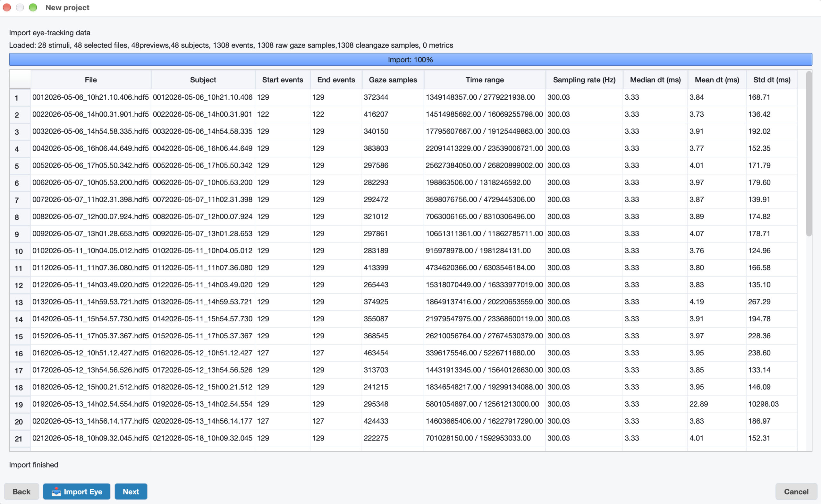Proceed with the Next button
Viewport: 821px width, 504px height.
[x=131, y=492]
